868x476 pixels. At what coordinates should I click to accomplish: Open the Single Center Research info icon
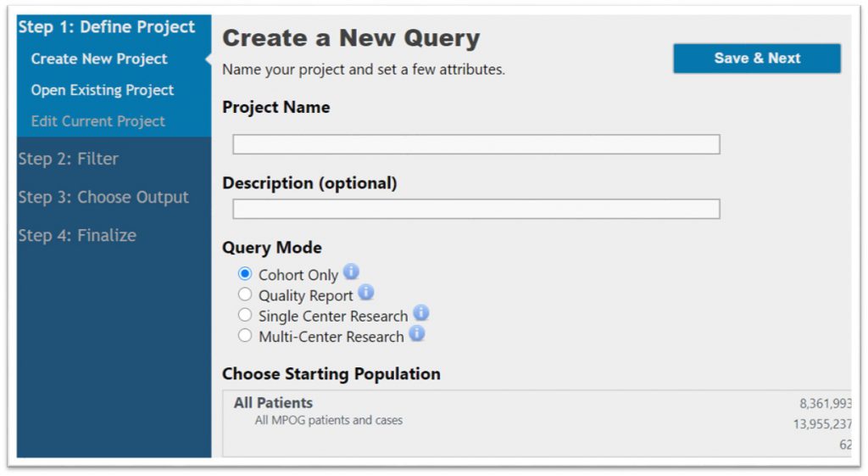[421, 312]
